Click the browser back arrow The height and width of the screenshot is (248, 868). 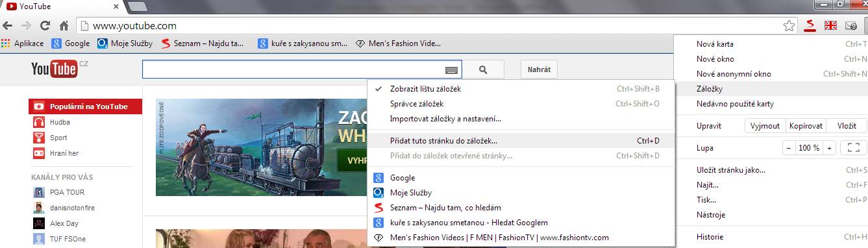pos(8,26)
